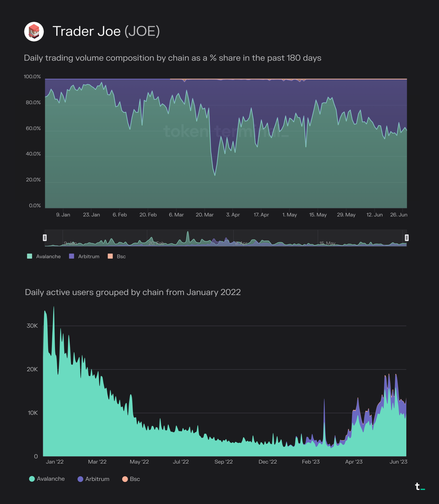Click the green Avalanche legend dot
The image size is (439, 504).
click(32, 479)
